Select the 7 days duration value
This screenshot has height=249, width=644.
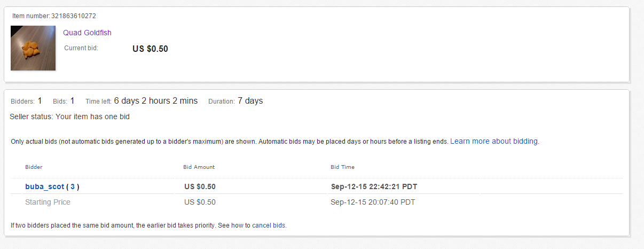click(x=250, y=100)
